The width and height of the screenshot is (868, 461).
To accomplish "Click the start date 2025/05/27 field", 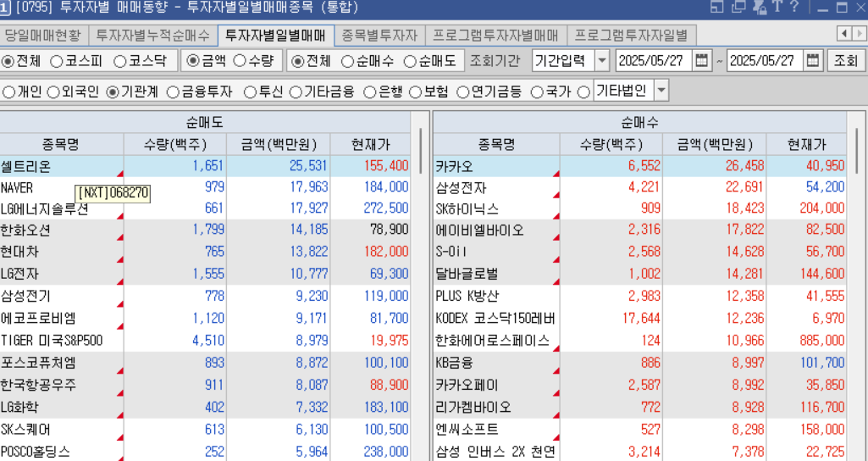I will tap(655, 60).
